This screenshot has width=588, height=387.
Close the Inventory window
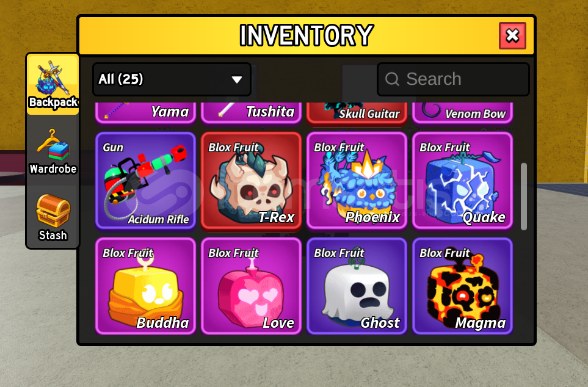tap(512, 35)
